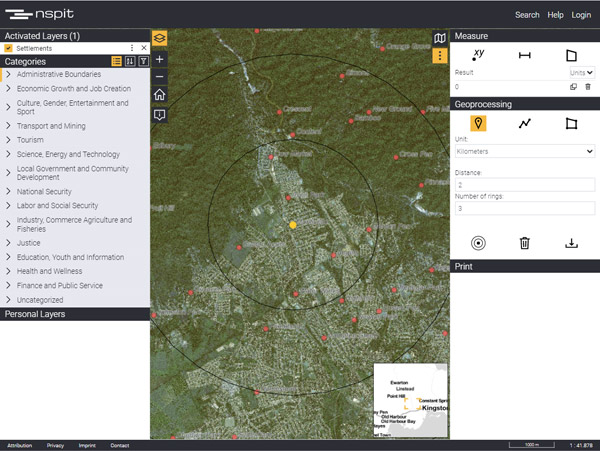Toggle the layers panel icon on map
Viewport: 600px width, 451px height.
pyautogui.click(x=160, y=38)
